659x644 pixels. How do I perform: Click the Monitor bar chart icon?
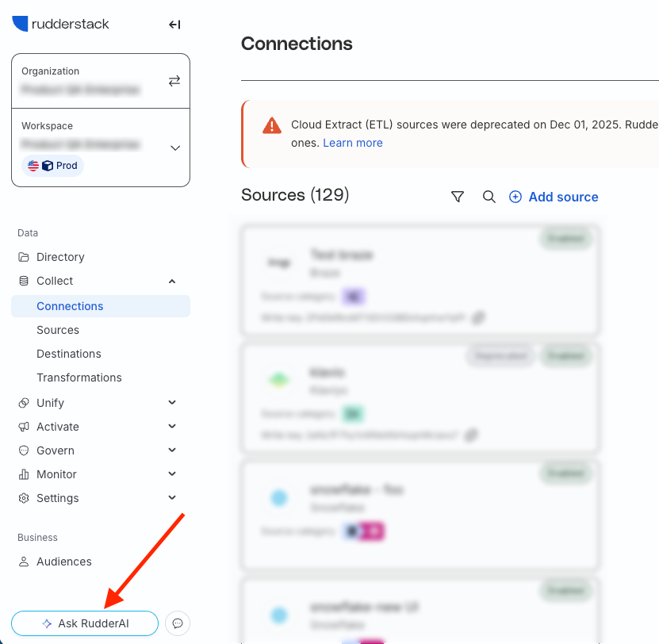click(x=24, y=474)
